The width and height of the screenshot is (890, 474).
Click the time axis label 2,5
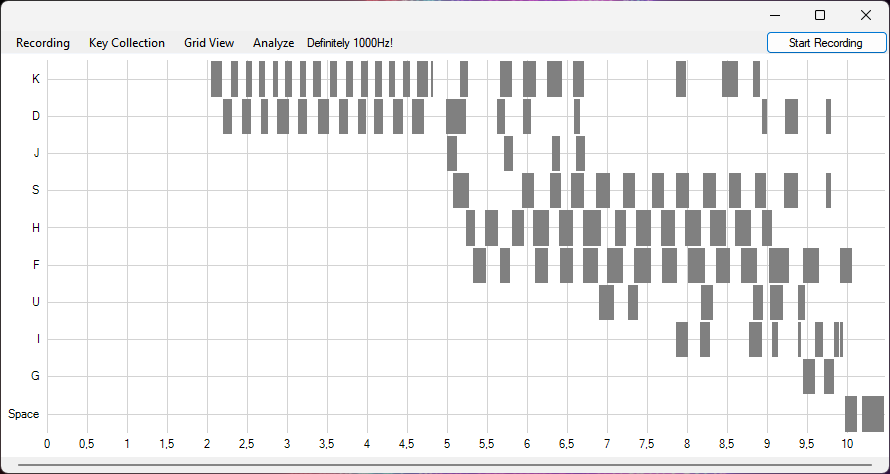[x=246, y=444]
